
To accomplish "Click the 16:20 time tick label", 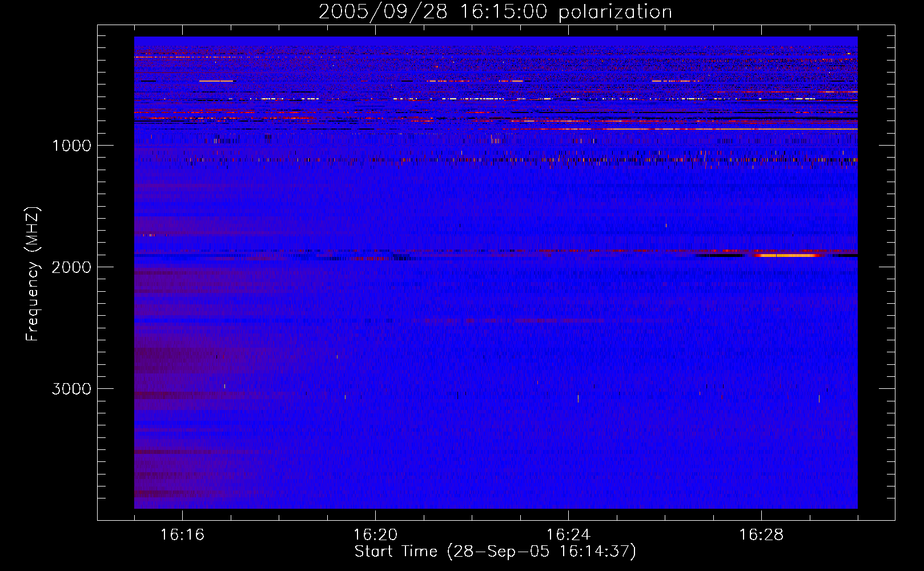I will click(375, 535).
